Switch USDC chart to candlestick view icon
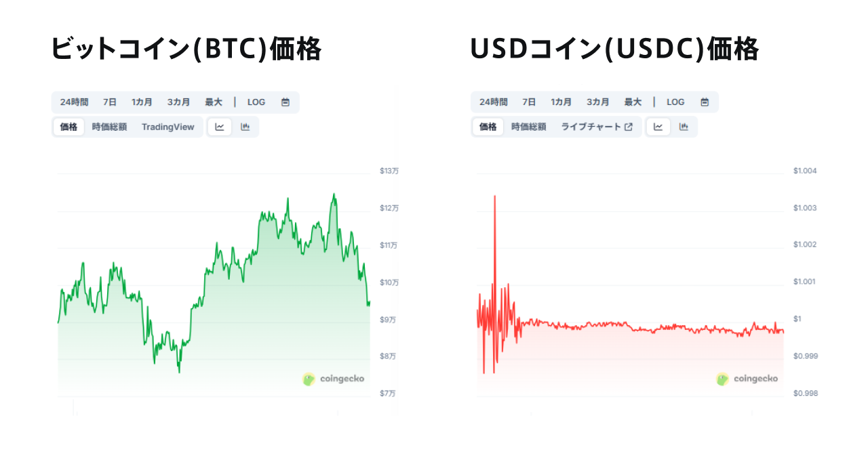 684,127
